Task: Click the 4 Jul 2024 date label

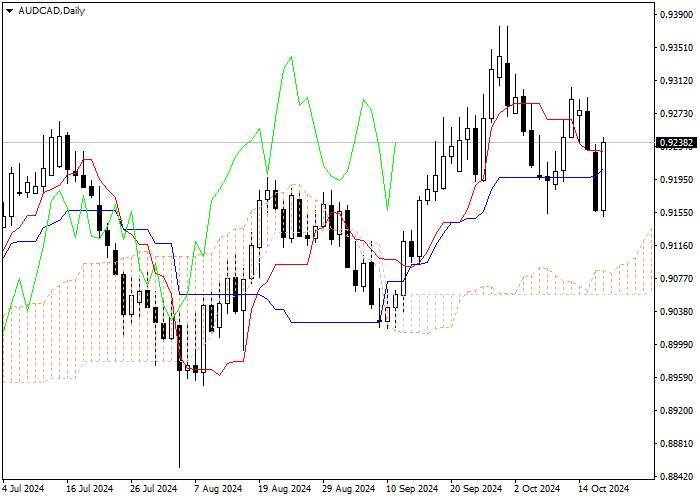Action: (x=24, y=488)
